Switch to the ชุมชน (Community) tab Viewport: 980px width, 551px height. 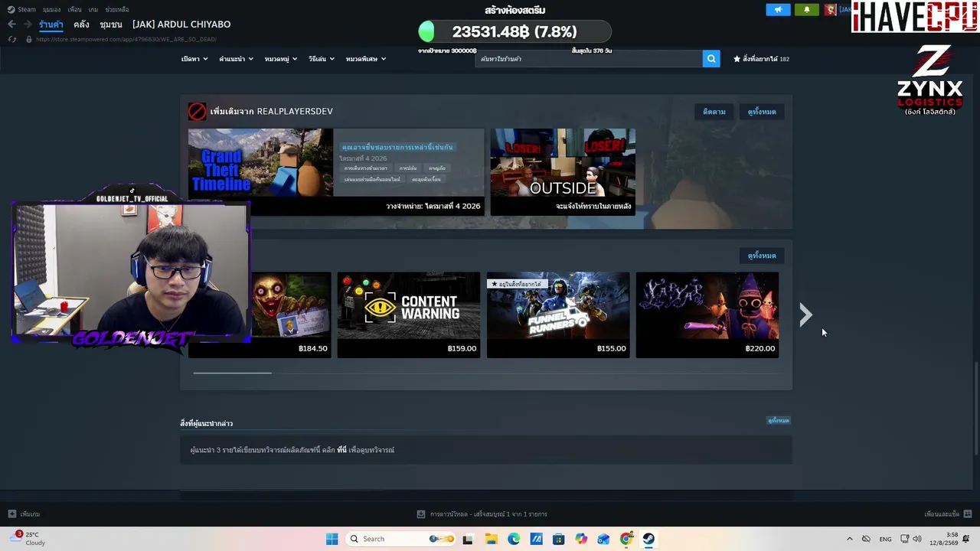(111, 24)
